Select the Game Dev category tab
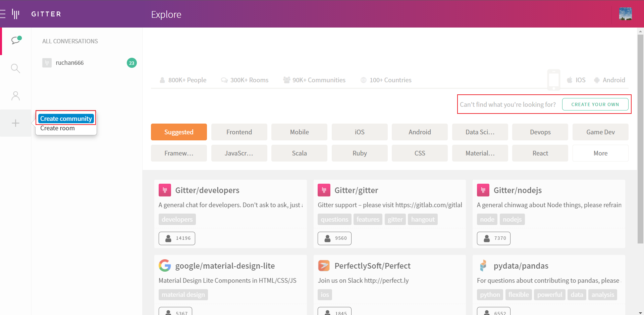The image size is (644, 315). [x=600, y=132]
